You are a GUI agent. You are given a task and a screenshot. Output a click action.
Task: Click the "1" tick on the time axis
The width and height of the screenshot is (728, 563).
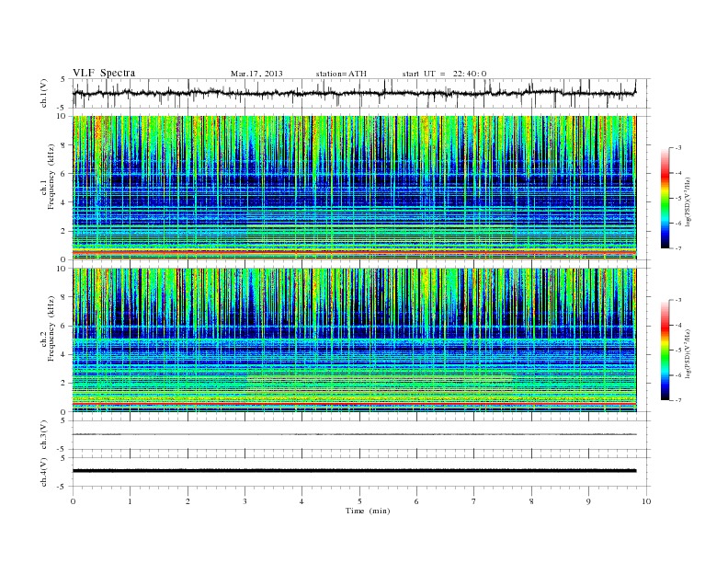coord(130,501)
